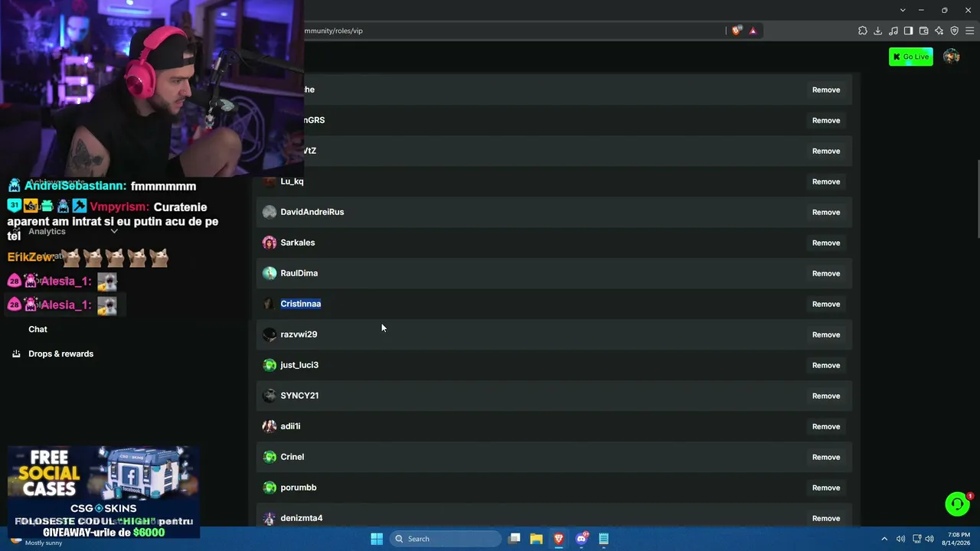Image resolution: width=980 pixels, height=551 pixels.
Task: Remove Crinel from VIPs
Action: [x=826, y=457]
